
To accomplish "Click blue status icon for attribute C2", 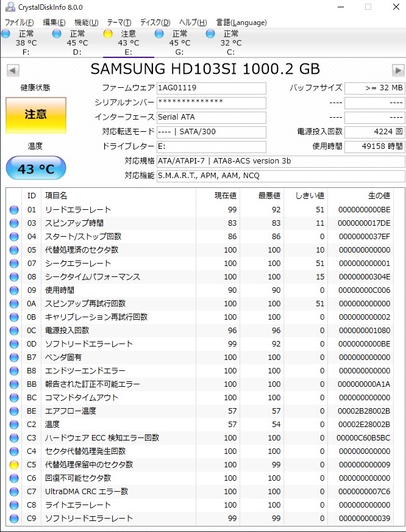I will [14, 425].
